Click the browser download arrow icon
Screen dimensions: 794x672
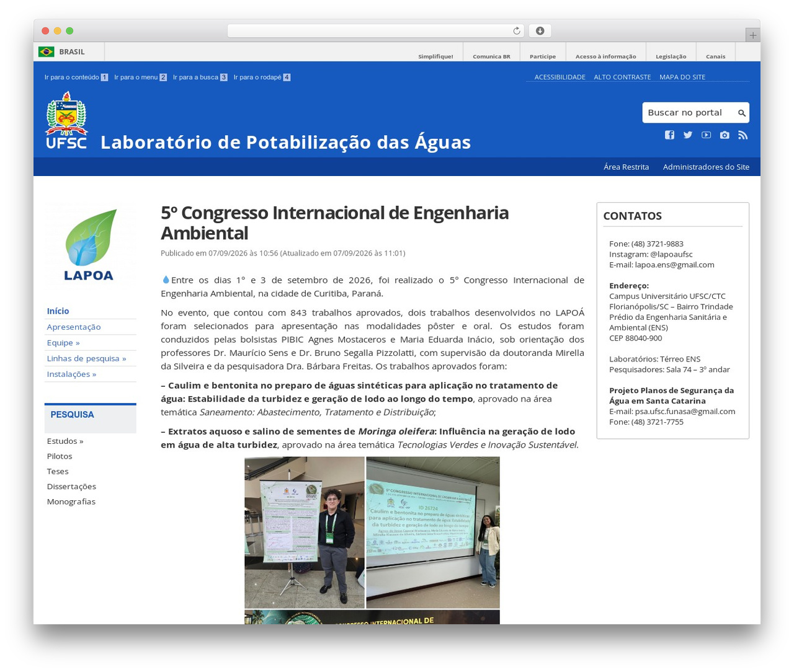540,31
